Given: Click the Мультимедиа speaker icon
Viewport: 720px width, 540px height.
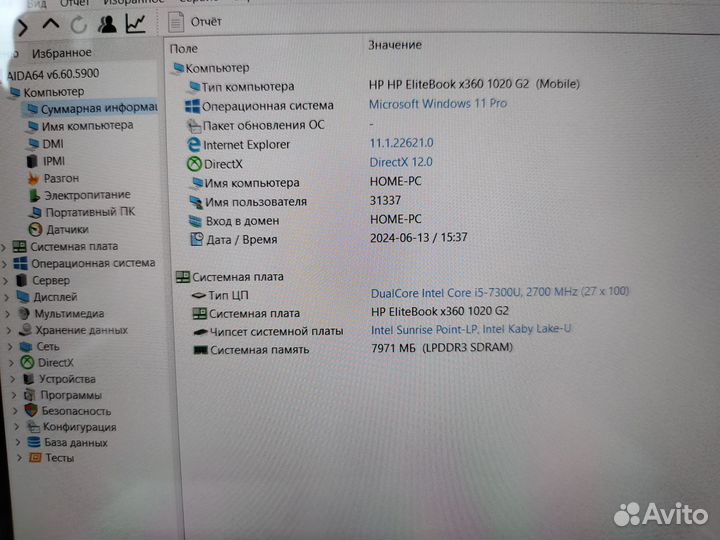Looking at the screenshot, I should tap(24, 314).
